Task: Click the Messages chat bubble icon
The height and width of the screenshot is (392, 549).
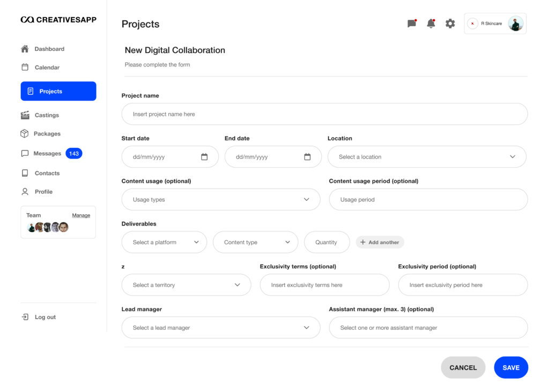Action: coord(25,154)
